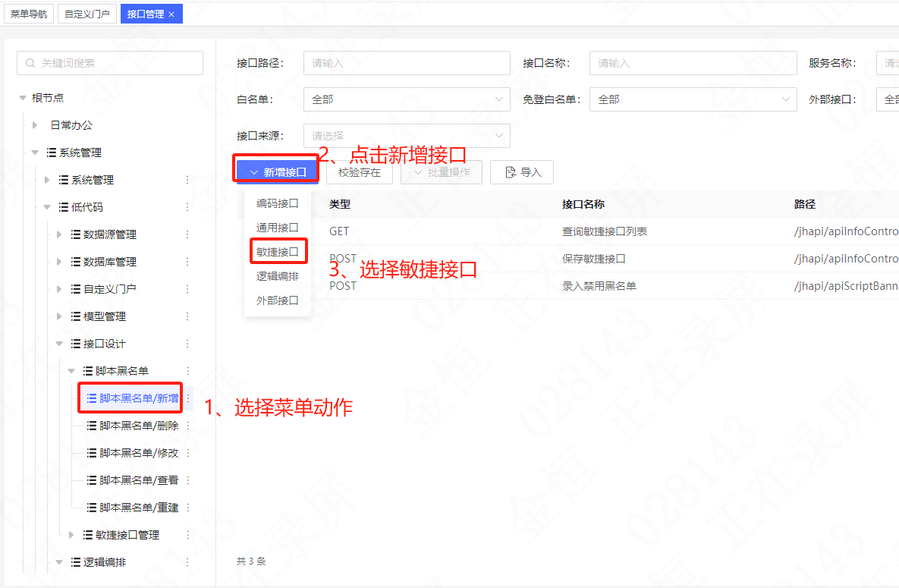Viewport: 899px width, 588px height.
Task: Click the 录入禁用黑名单 cell
Action: [599, 286]
